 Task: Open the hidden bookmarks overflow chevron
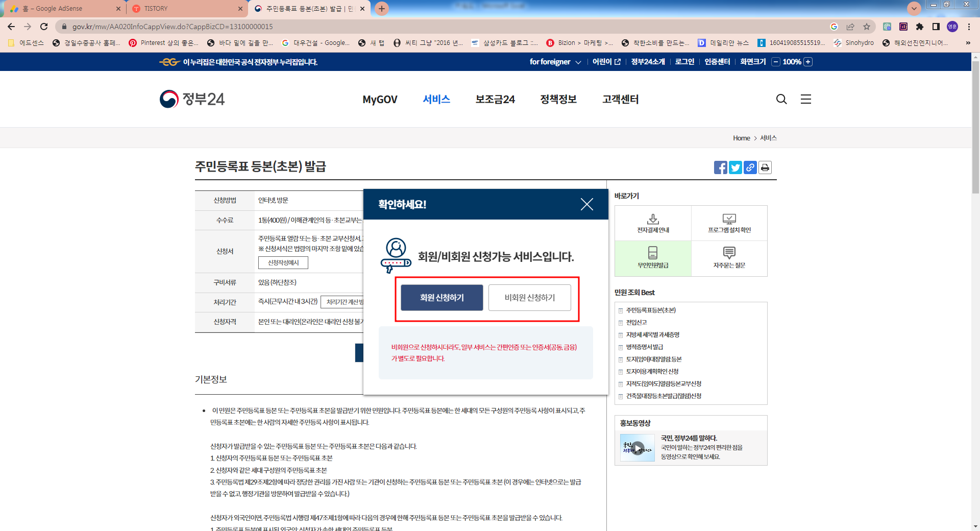pyautogui.click(x=968, y=43)
